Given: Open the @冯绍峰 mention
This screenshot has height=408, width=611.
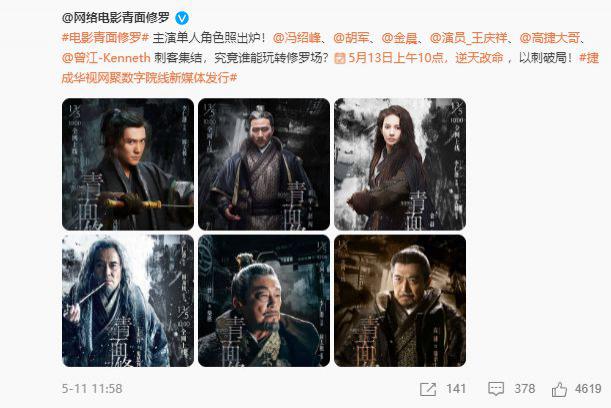Looking at the screenshot, I should click(x=297, y=38).
